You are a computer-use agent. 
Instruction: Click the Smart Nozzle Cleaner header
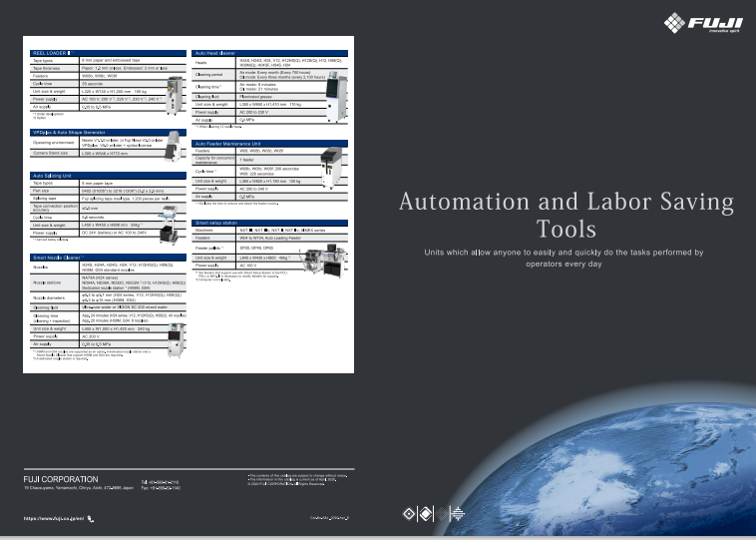tap(108, 258)
